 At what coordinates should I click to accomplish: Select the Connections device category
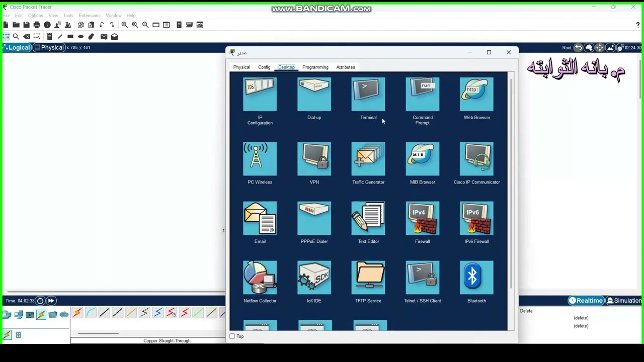tap(41, 315)
